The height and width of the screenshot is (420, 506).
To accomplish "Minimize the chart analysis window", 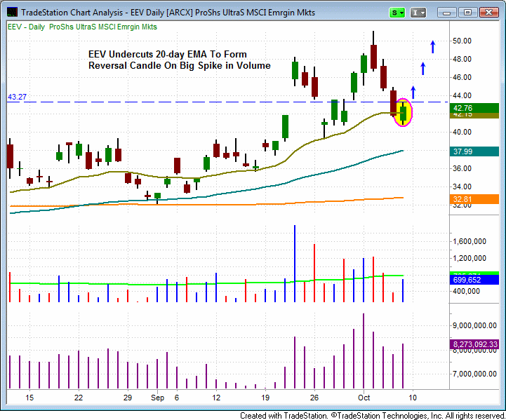I will 447,13.
